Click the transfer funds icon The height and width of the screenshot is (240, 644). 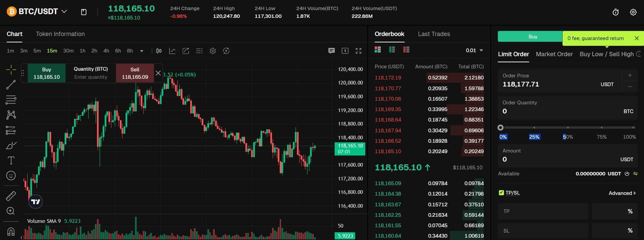point(636,174)
